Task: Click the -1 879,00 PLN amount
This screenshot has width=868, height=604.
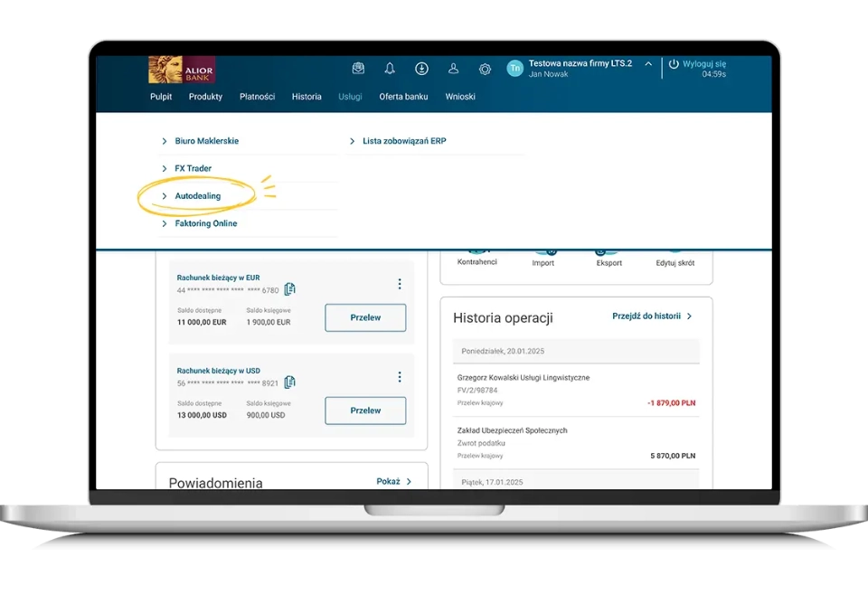Action: [x=672, y=403]
